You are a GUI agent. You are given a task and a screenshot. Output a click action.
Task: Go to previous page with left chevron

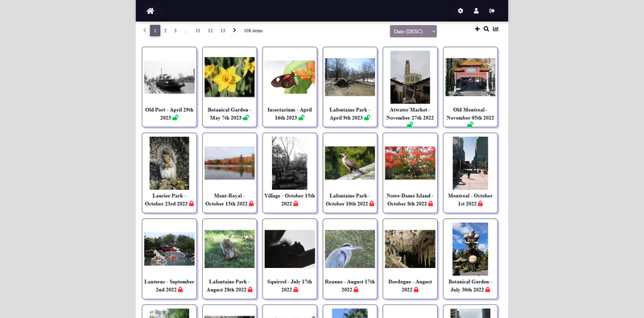click(145, 31)
